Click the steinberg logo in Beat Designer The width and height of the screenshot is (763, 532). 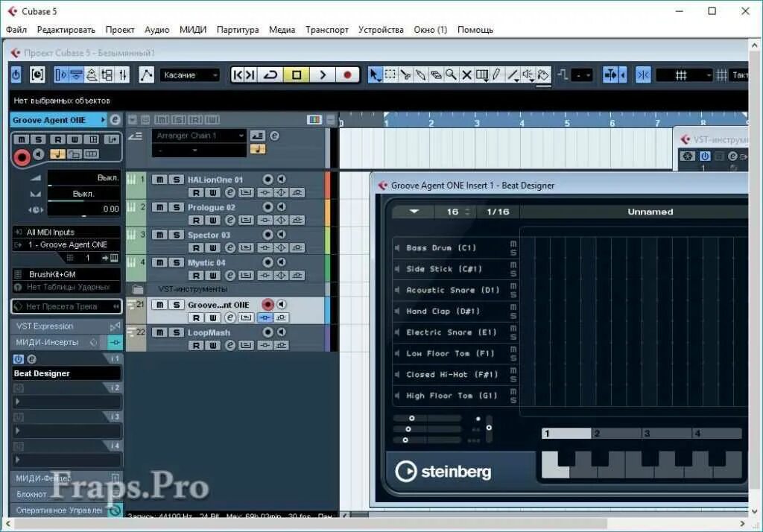pyautogui.click(x=443, y=471)
